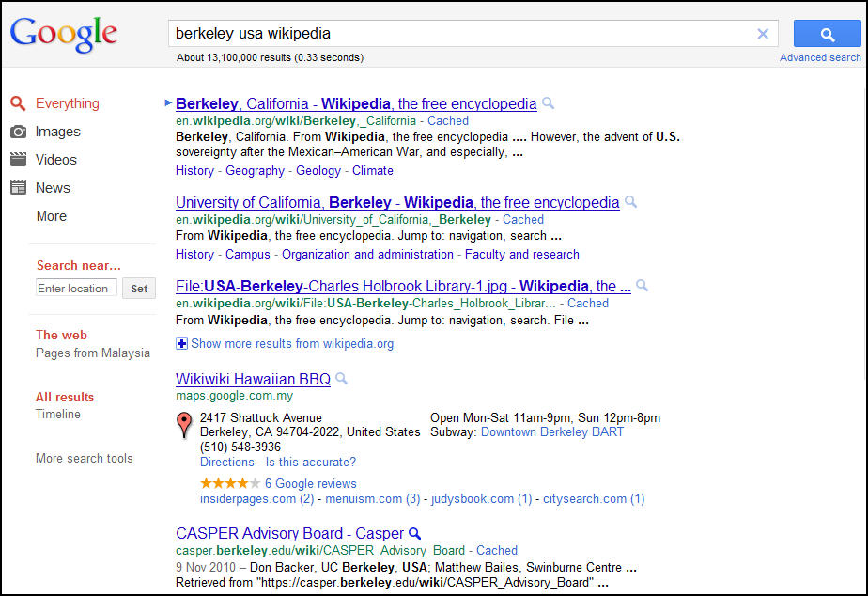This screenshot has height=596, width=868.
Task: Open Cached link for Berkeley, California
Action: pyautogui.click(x=448, y=120)
